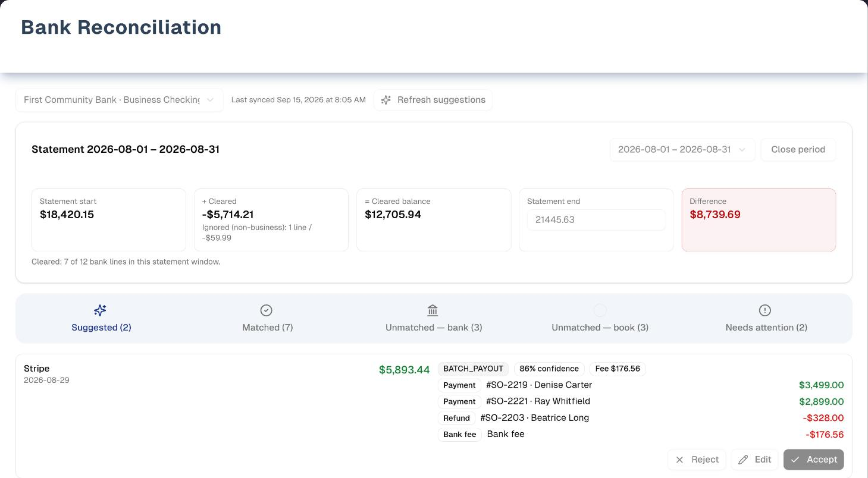This screenshot has width=868, height=478.
Task: Click the Difference card showing $8,739.69
Action: pos(759,220)
